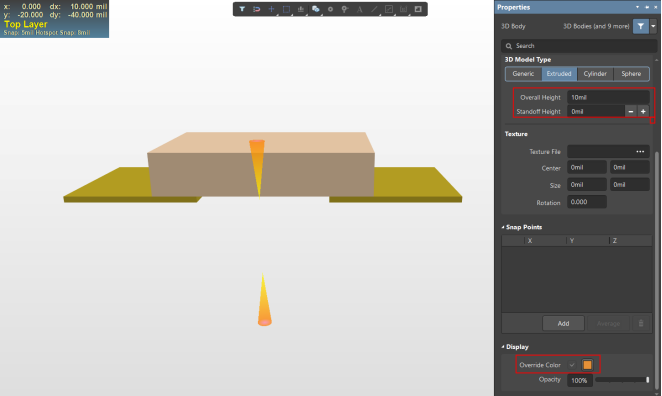
Task: Click the Add snap point button
Action: click(563, 323)
